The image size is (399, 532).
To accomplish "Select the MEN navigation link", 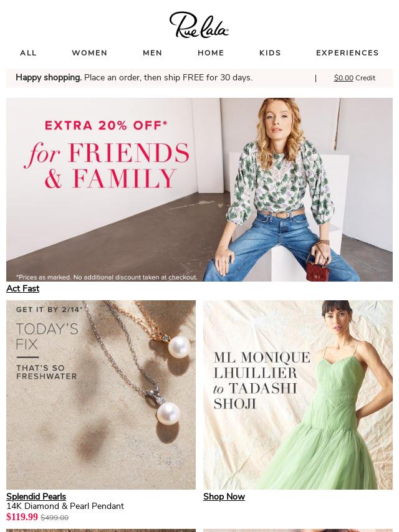I will tap(153, 53).
